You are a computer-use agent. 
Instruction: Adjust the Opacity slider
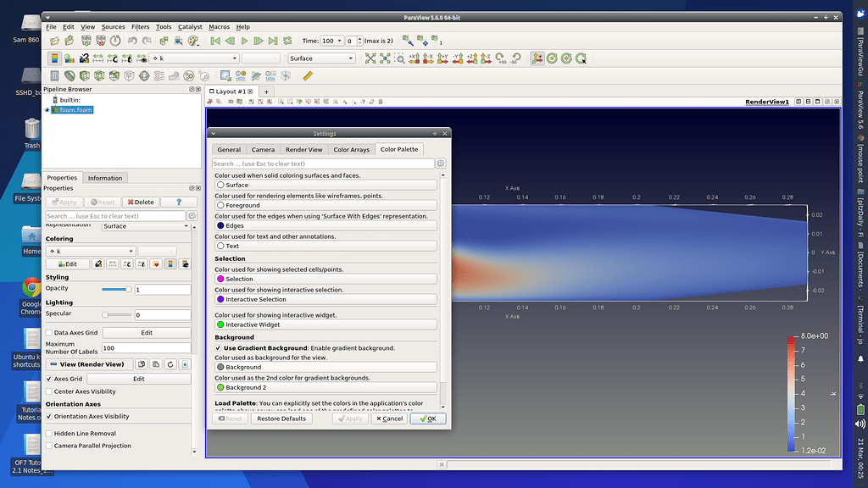click(x=117, y=290)
